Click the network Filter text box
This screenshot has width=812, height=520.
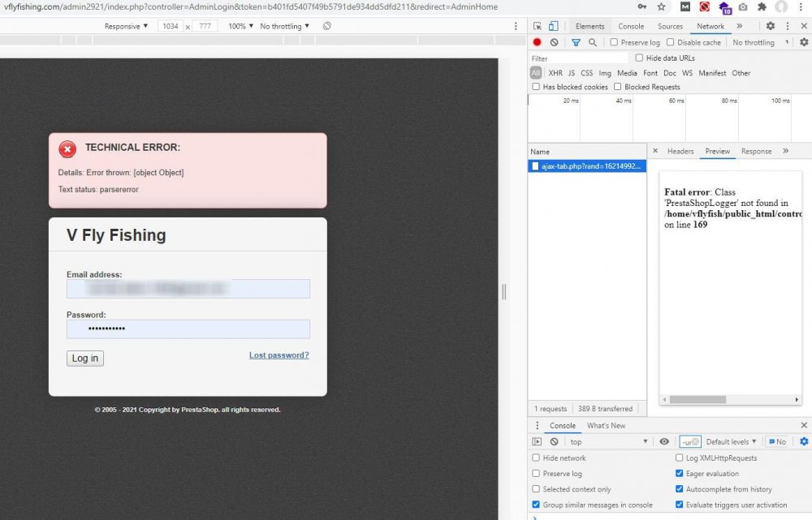pos(578,58)
